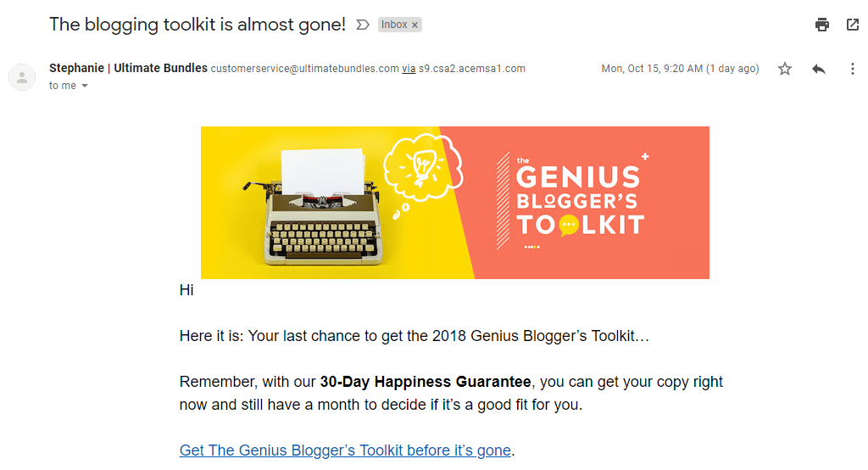Click the "via" link in sender line
This screenshot has width=868, height=470.
(409, 69)
